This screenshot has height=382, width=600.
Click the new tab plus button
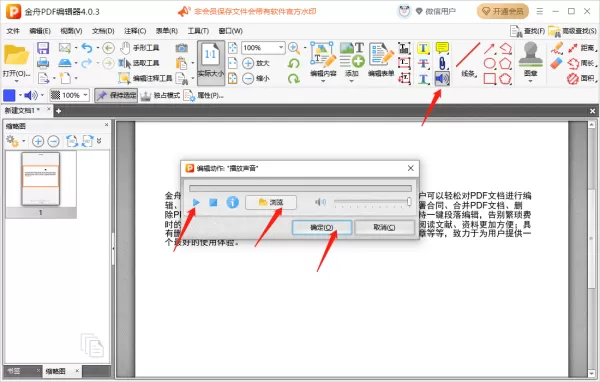click(x=58, y=111)
